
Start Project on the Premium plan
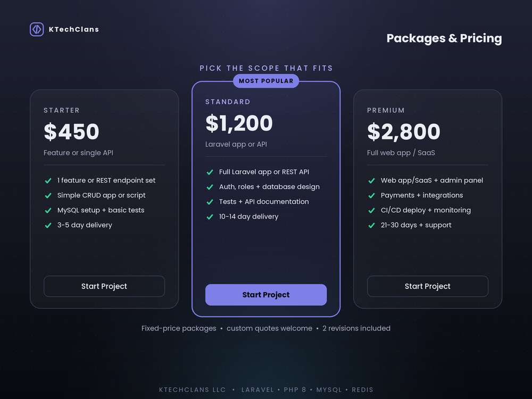(x=428, y=286)
